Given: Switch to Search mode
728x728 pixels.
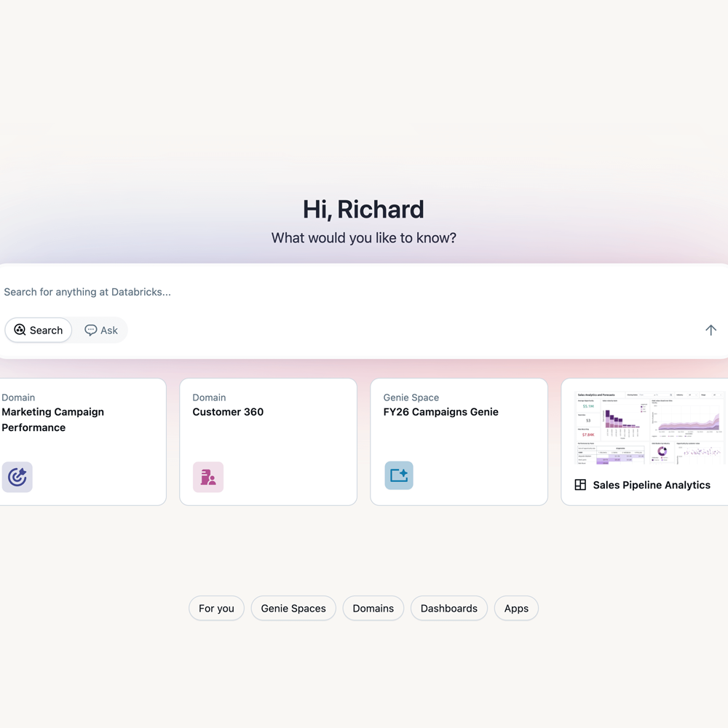Looking at the screenshot, I should [x=38, y=330].
